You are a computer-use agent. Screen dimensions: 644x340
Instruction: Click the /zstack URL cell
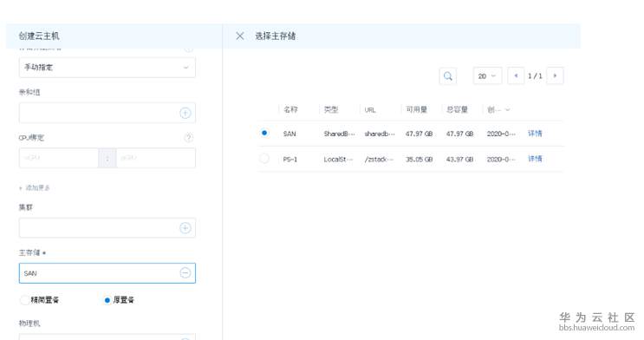pos(379,159)
